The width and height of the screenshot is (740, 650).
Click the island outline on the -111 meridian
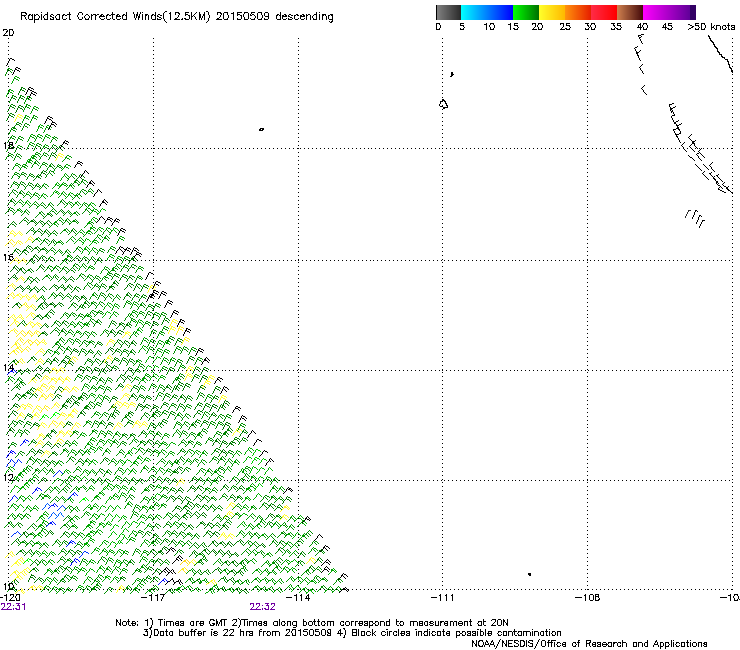point(443,104)
